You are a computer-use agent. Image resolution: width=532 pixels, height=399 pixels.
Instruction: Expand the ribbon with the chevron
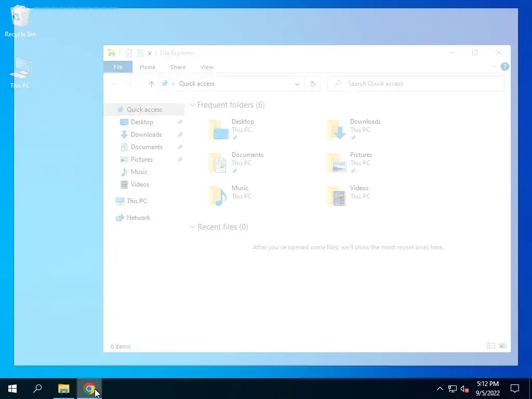[494, 66]
